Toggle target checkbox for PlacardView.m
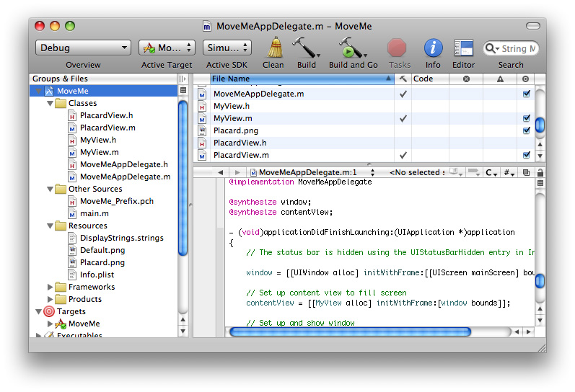575x392 pixels. pos(526,155)
